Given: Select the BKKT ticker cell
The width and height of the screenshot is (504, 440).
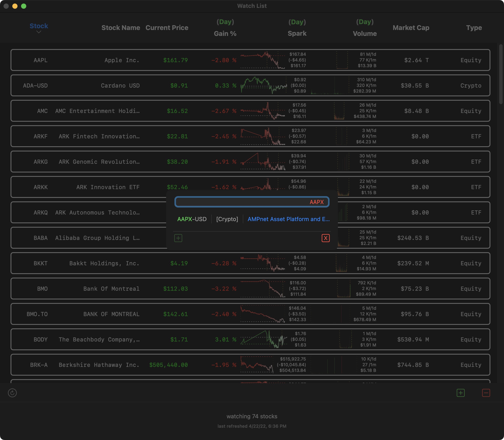Looking at the screenshot, I should pyautogui.click(x=41, y=263).
